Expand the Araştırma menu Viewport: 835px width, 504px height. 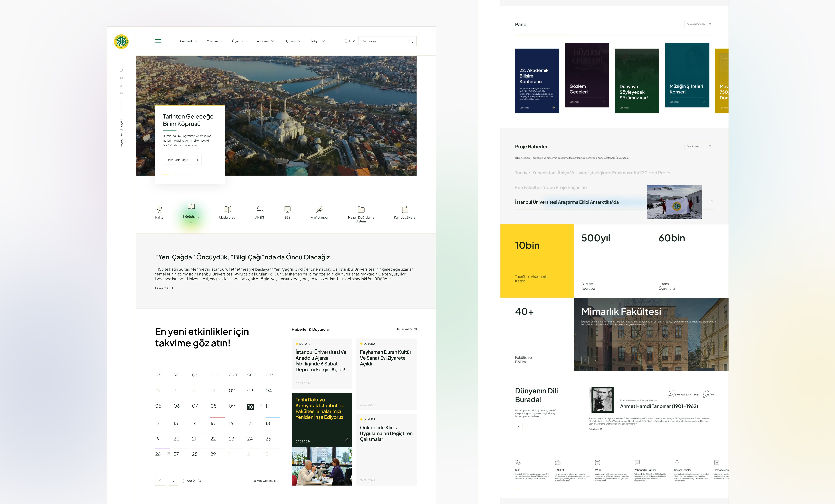coord(265,41)
